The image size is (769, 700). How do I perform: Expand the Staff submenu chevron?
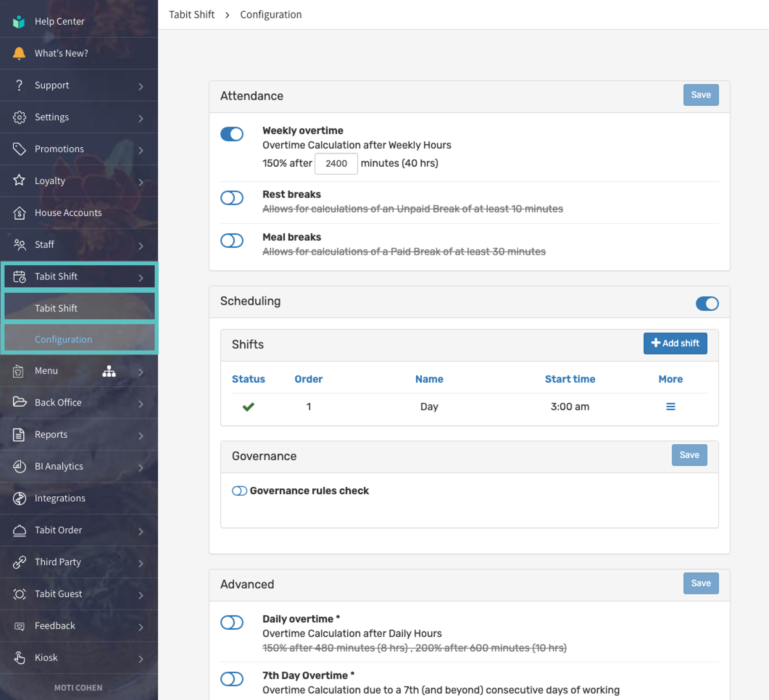[141, 246]
